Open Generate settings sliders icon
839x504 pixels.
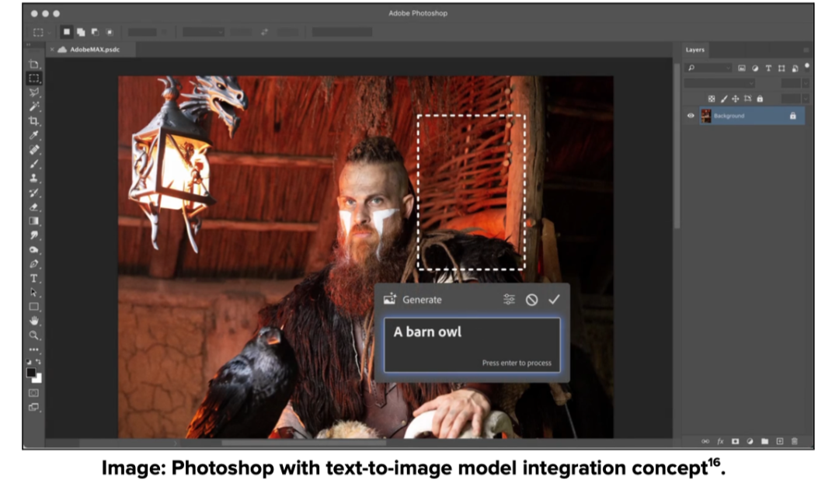pos(509,300)
